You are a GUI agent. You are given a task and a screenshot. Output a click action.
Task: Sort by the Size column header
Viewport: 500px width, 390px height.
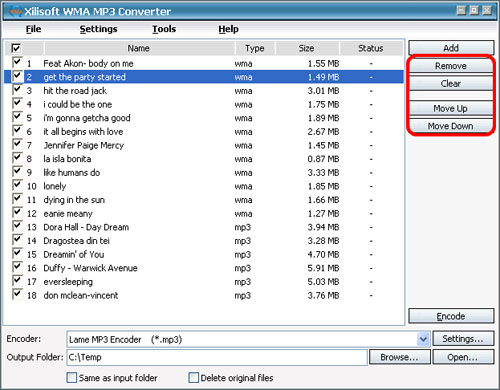307,48
